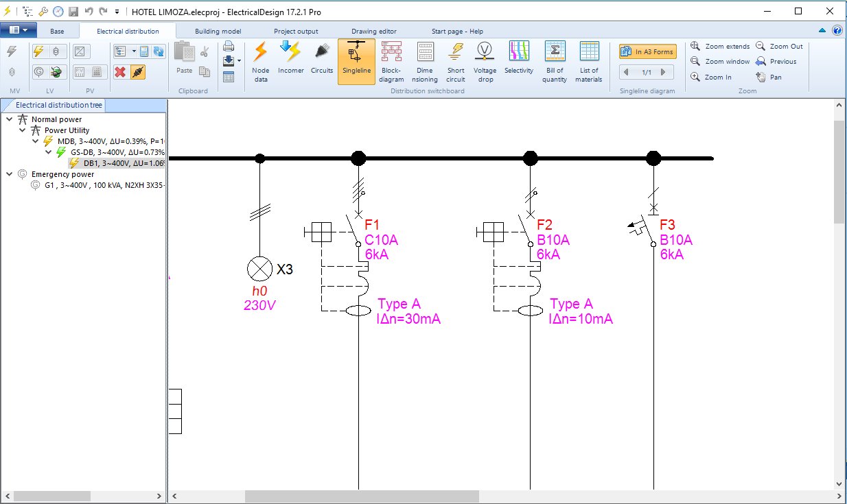Image resolution: width=847 pixels, height=504 pixels.
Task: Select the DB1 tree item
Action: (115, 163)
